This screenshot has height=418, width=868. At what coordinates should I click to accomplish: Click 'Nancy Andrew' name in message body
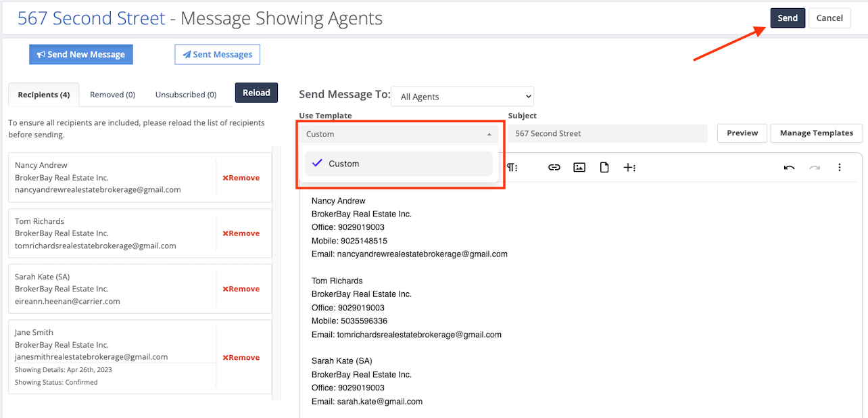point(339,201)
